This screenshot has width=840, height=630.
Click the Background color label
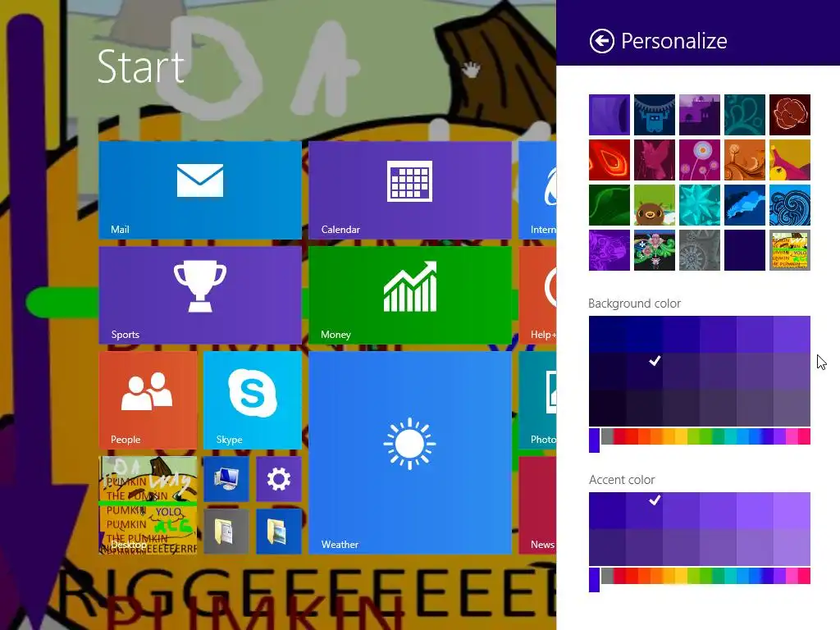634,304
